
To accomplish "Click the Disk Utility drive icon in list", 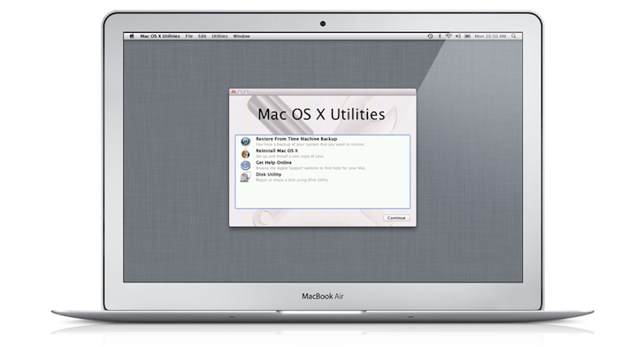I will [246, 177].
